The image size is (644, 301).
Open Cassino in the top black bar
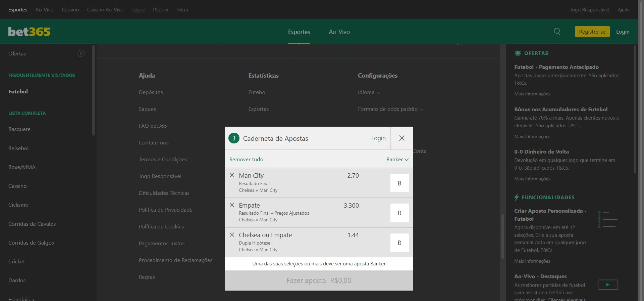(x=70, y=10)
